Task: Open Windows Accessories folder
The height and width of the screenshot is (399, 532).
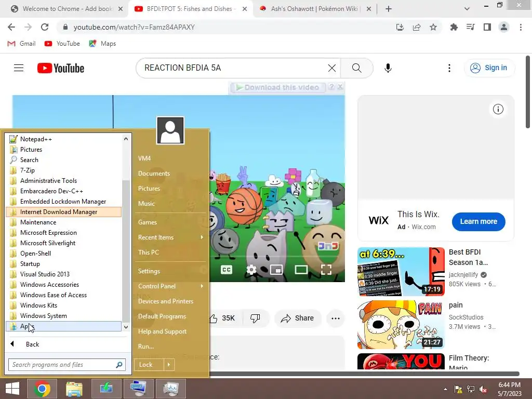Action: pos(64,285)
